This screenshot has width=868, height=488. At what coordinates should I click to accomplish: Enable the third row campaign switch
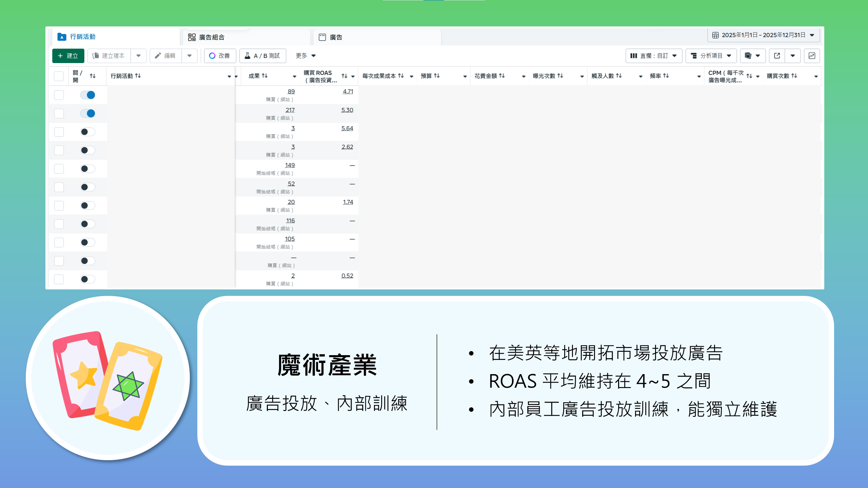pyautogui.click(x=87, y=132)
